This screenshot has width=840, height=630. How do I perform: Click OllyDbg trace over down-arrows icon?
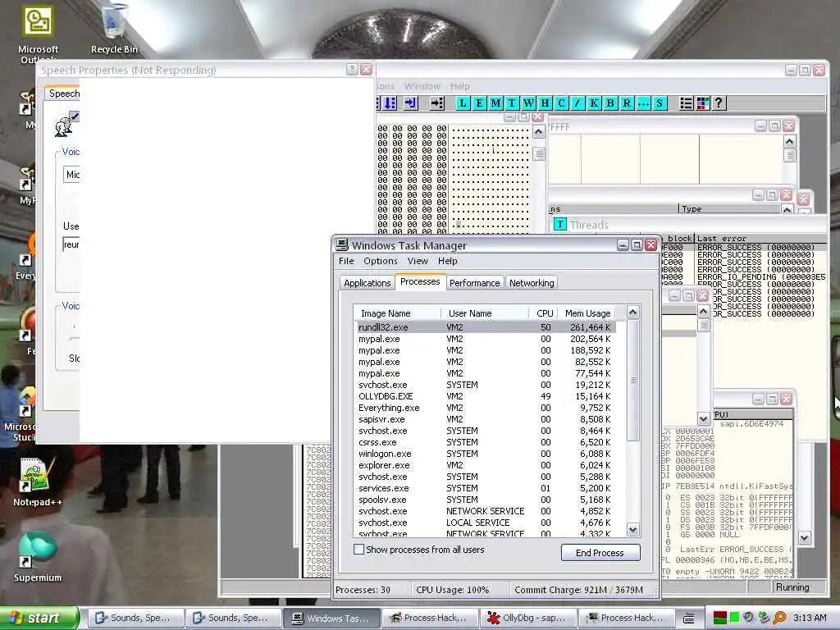tap(390, 103)
